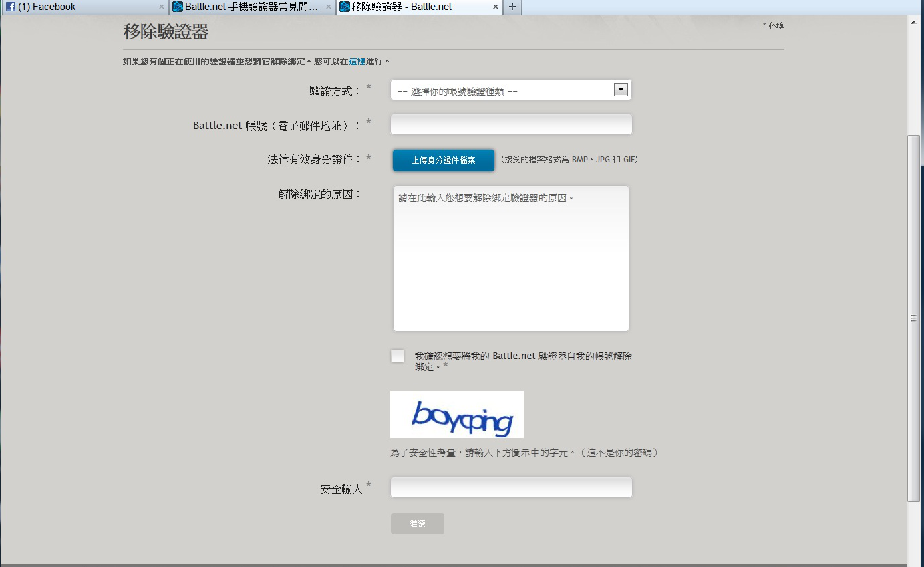Switch to Battle.net 手機驗證器常見問題 tab

coord(251,7)
